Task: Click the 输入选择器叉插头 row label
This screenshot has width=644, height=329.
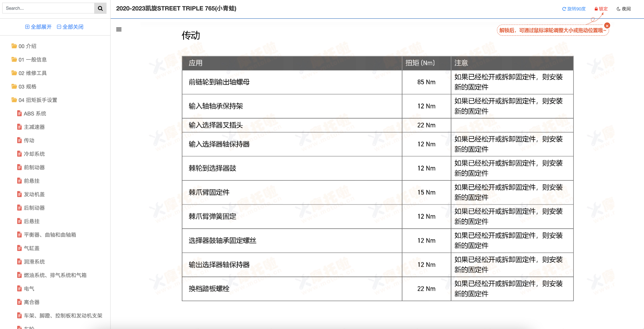Action: pyautogui.click(x=216, y=125)
